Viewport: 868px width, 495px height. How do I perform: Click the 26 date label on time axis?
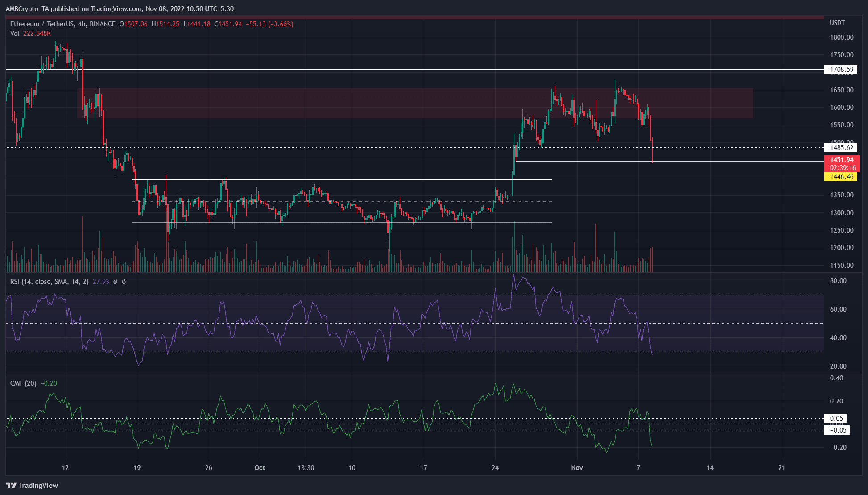point(208,468)
